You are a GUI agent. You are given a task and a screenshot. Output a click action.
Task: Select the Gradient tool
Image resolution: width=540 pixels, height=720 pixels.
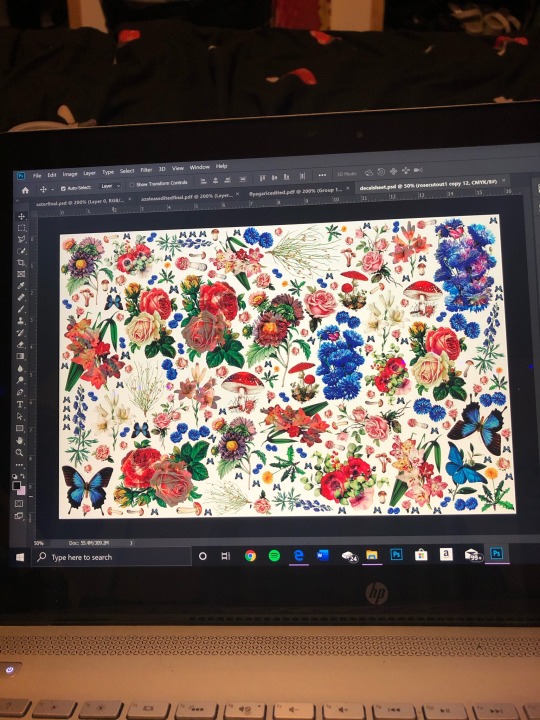click(20, 356)
